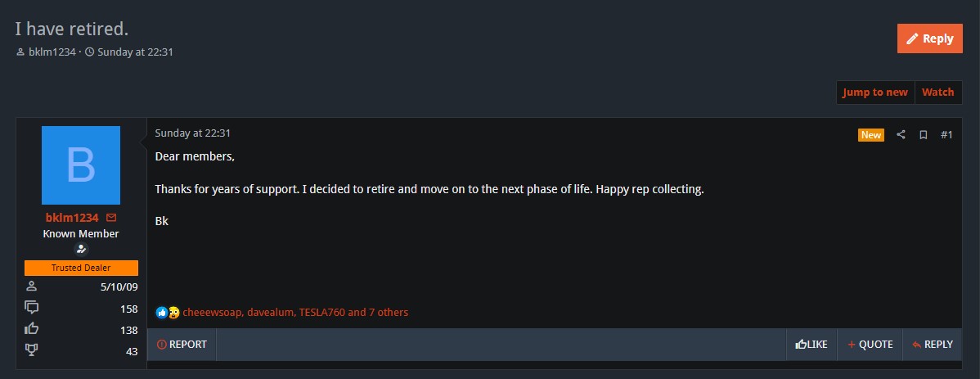Quote this post using the Quote button
This screenshot has width=980, height=379.
[x=870, y=344]
